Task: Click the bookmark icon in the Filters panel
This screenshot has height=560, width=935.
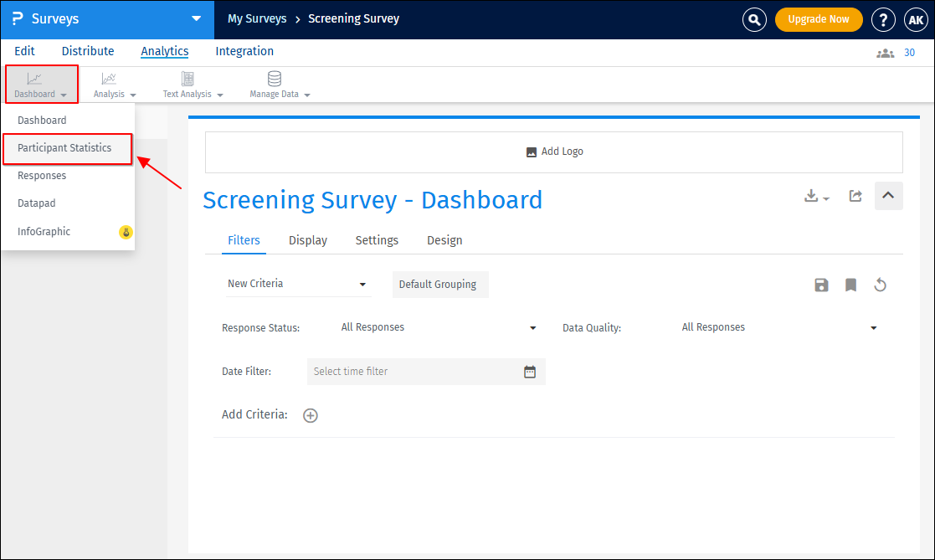Action: tap(850, 285)
